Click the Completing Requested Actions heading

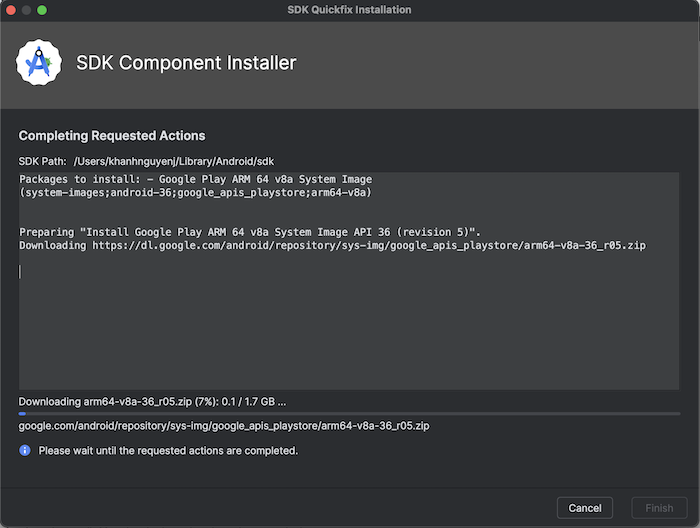[x=112, y=136]
